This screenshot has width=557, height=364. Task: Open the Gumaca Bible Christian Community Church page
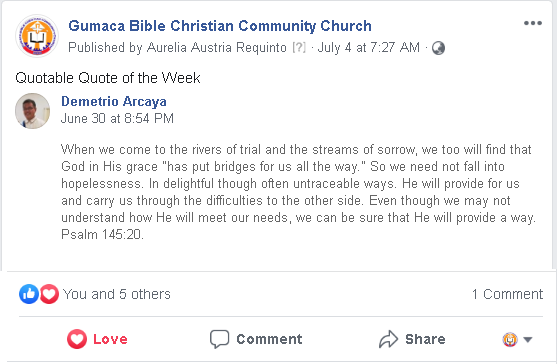(x=220, y=26)
